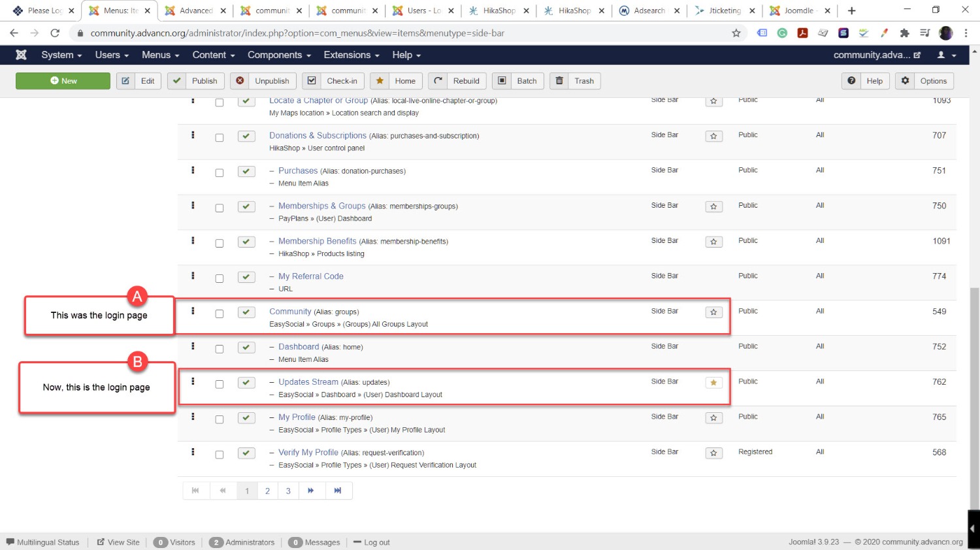Screen dimensions: 980x550
Task: Click the green New button
Action: (x=63, y=81)
